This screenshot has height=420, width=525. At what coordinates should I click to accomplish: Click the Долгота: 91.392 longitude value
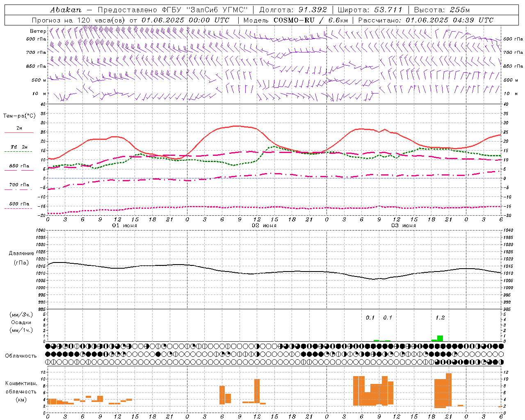tap(293, 10)
